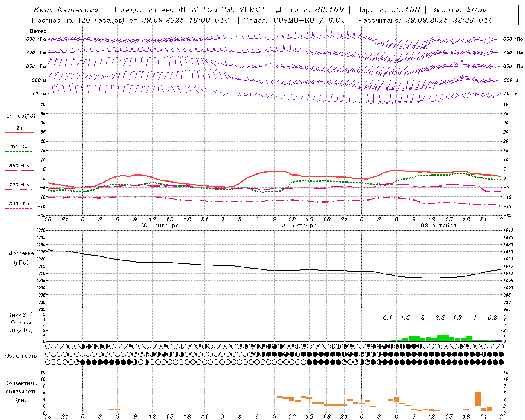Click the 'Осадки' precipitation label
The height and width of the screenshot is (420, 525).
tap(21, 322)
